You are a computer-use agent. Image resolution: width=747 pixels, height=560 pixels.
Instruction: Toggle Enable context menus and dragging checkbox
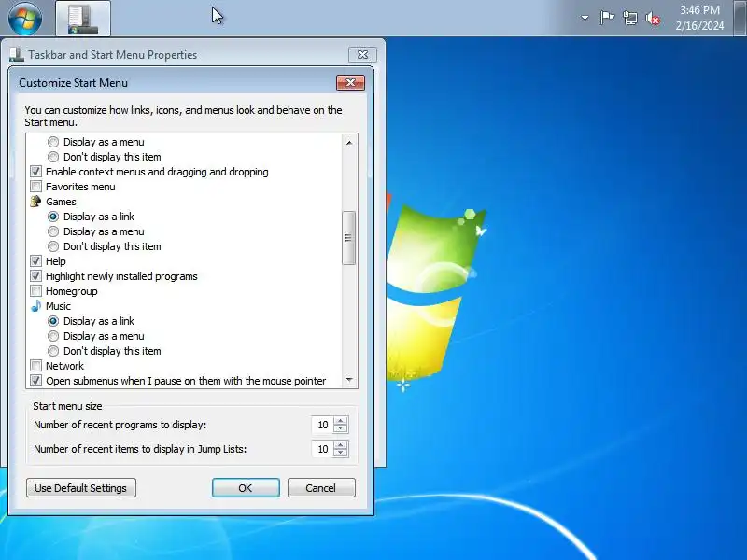[35, 172]
